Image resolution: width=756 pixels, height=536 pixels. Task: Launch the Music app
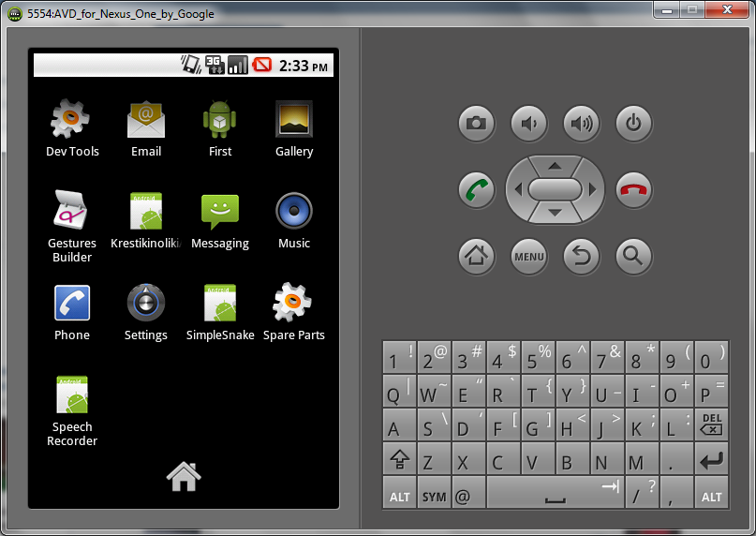pos(294,221)
